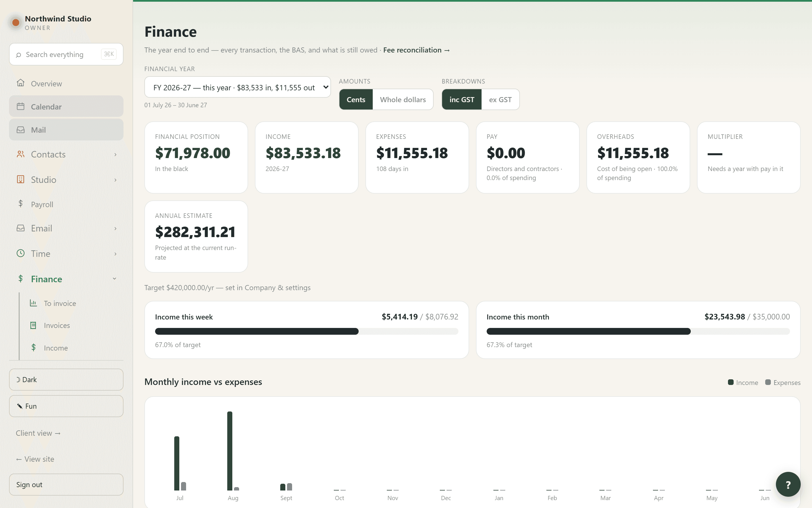Click the Northwind Studio orange avatar
Image resolution: width=812 pixels, height=508 pixels.
pos(16,23)
